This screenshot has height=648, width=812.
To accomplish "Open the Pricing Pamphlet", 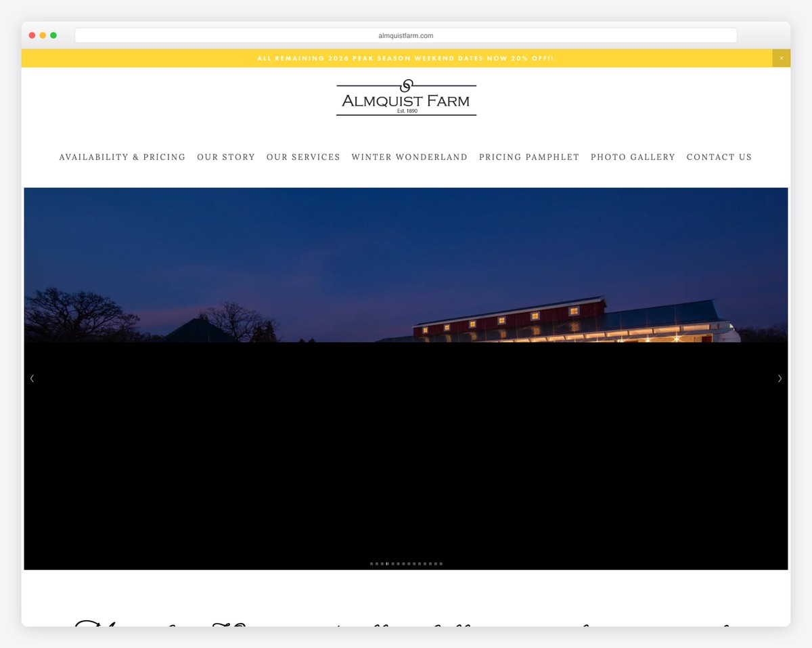I will coord(529,156).
